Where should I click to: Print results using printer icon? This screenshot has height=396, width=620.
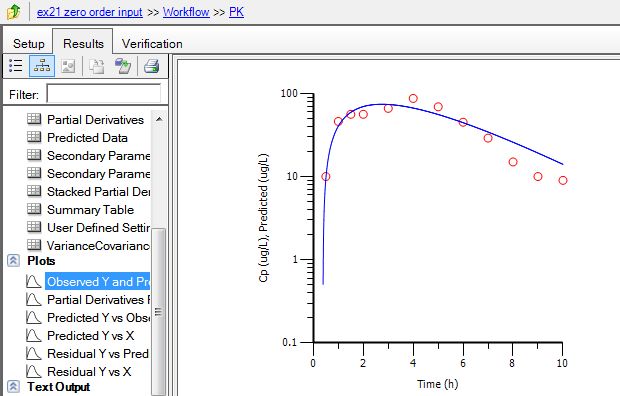[x=151, y=66]
